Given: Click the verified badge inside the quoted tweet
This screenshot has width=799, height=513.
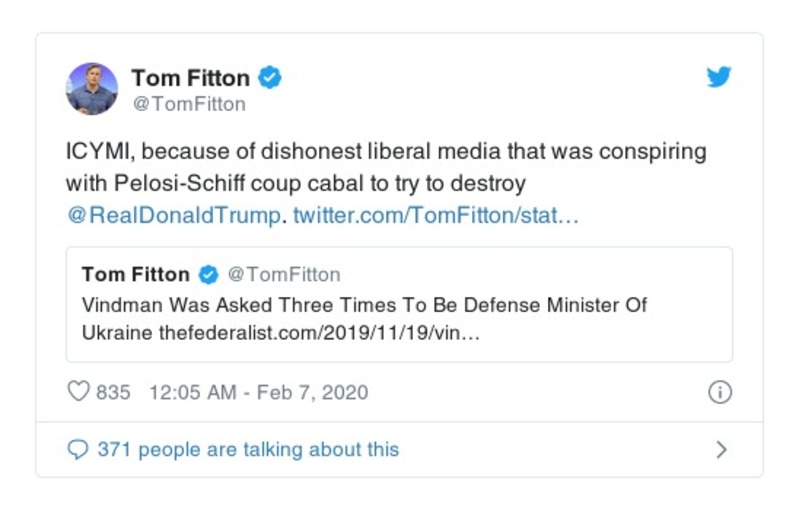Looking at the screenshot, I should coord(208,275).
